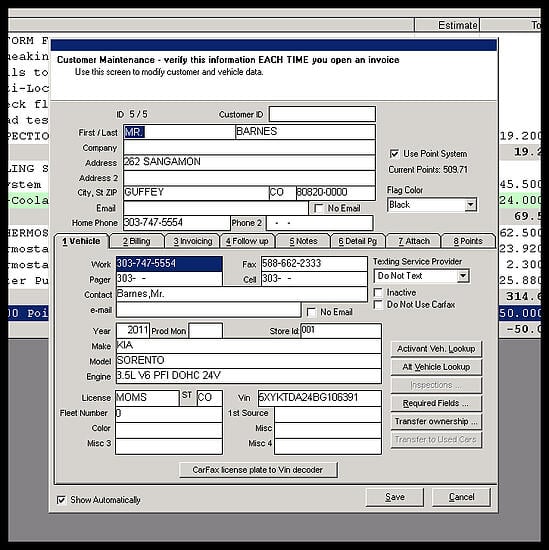Click the Cell phone field
The width and height of the screenshot is (549, 550).
point(314,279)
